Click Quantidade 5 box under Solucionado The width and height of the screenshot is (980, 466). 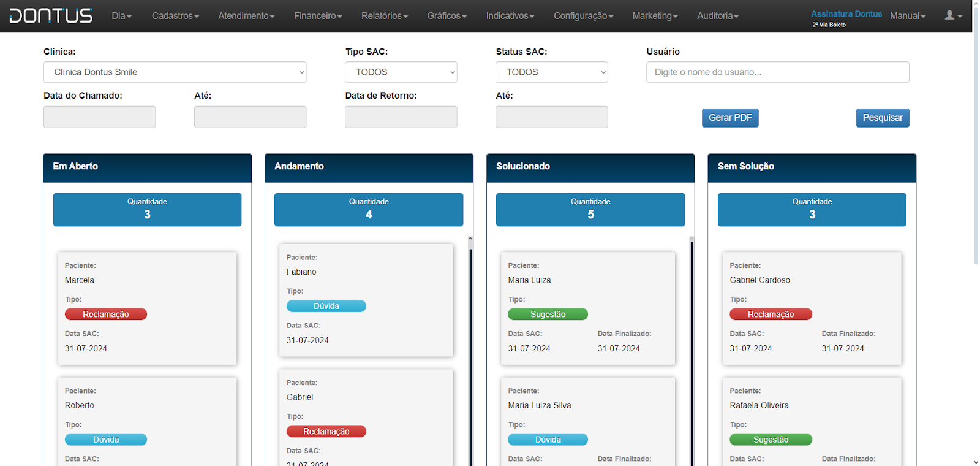[x=590, y=210]
